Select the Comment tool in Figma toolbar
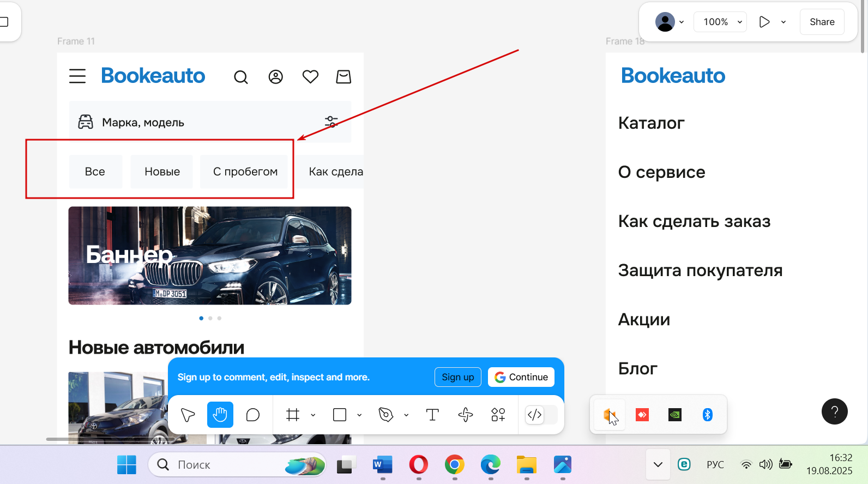The width and height of the screenshot is (868, 484). [x=253, y=415]
